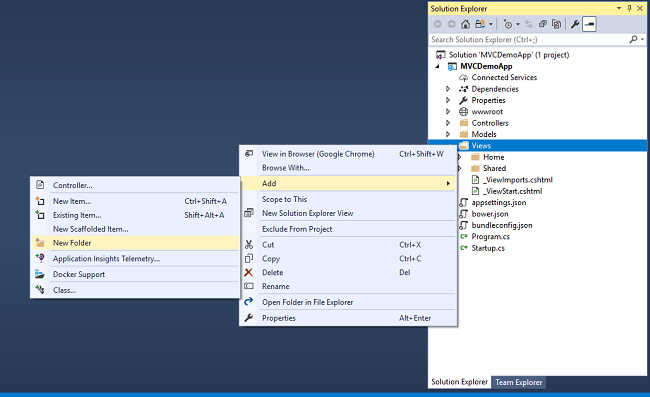Choose Scope to This
This screenshot has height=397, width=650.
click(x=348, y=199)
